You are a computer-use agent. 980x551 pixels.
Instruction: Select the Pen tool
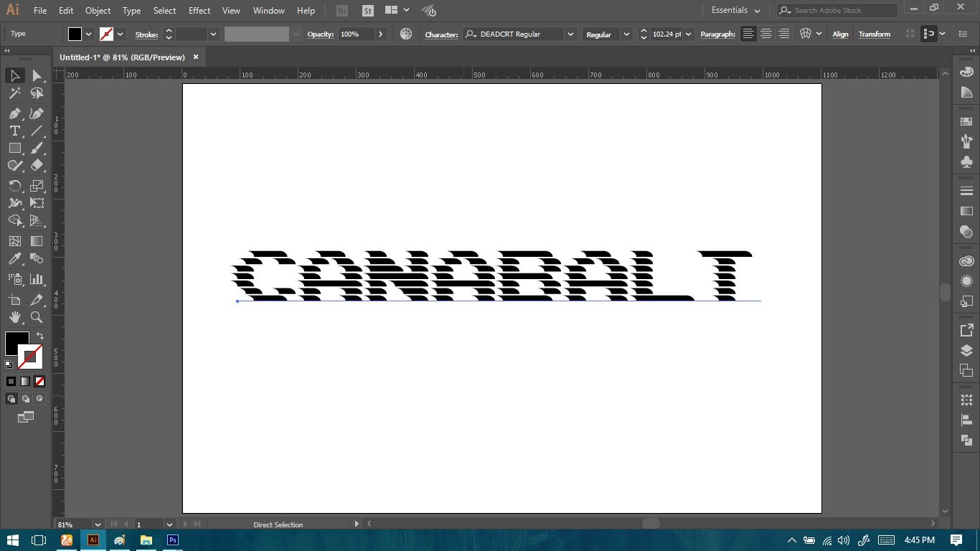[14, 113]
